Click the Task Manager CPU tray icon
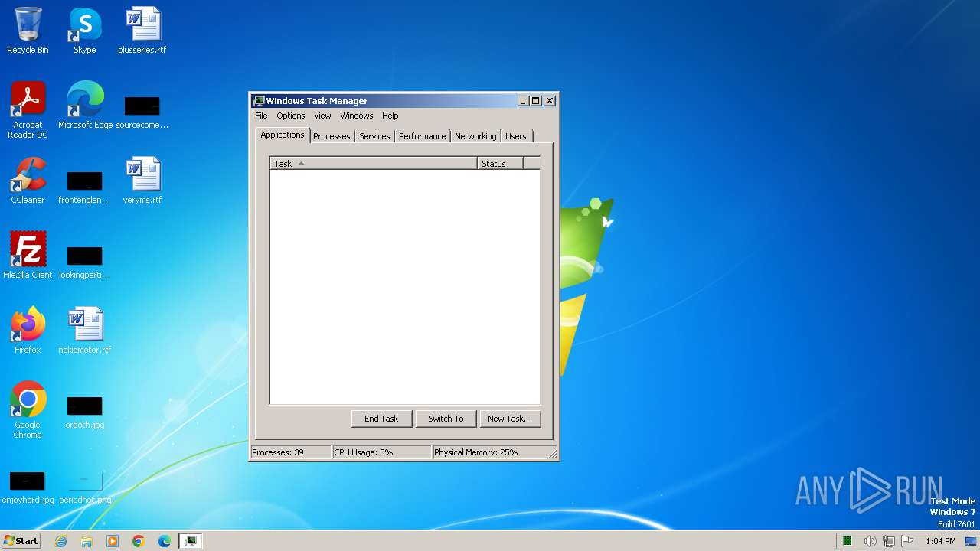 click(848, 541)
